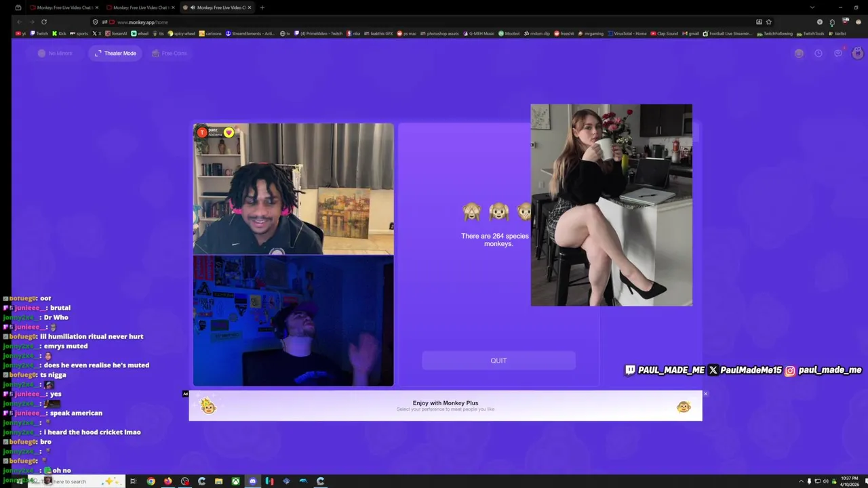Open the VirusTotal - Home bookmark
This screenshot has height=488, width=868.
[627, 33]
